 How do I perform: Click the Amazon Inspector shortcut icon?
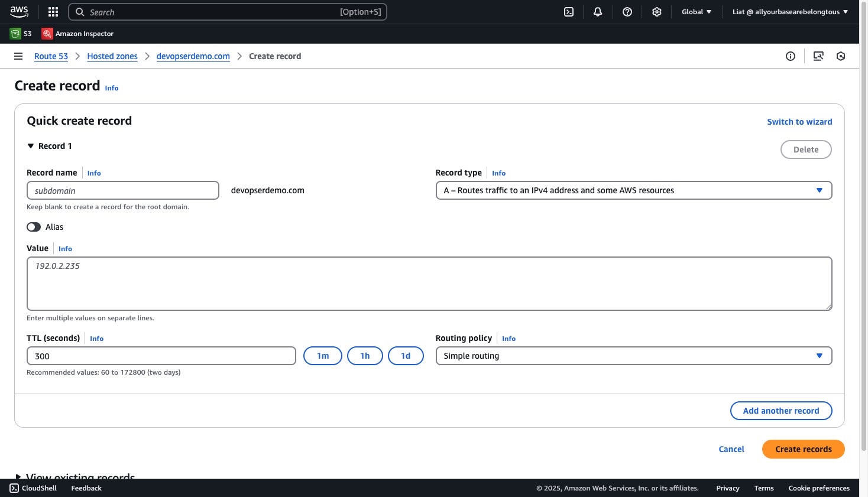click(47, 34)
